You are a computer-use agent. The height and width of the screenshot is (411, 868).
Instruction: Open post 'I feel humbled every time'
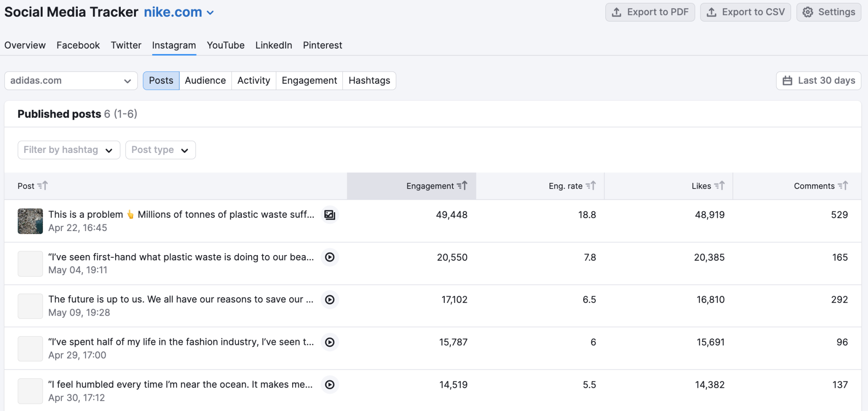pyautogui.click(x=180, y=385)
